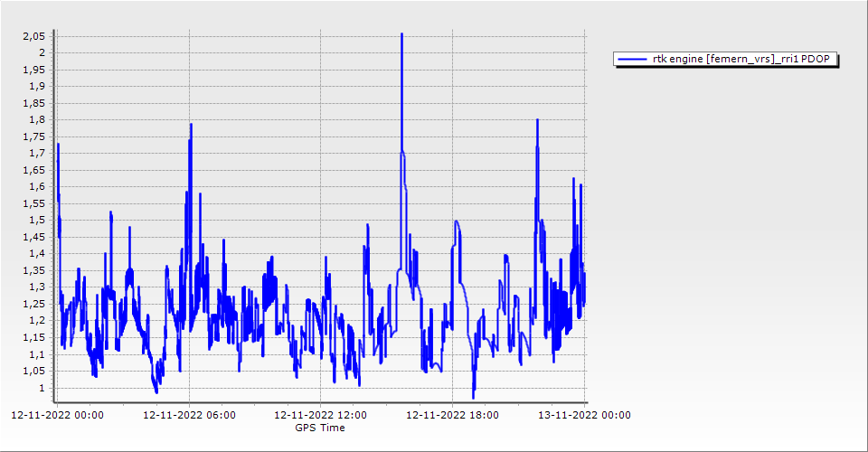Screen dimensions: 868x452
Task: Click the 1,6 y-axis tick label
Action: point(36,187)
